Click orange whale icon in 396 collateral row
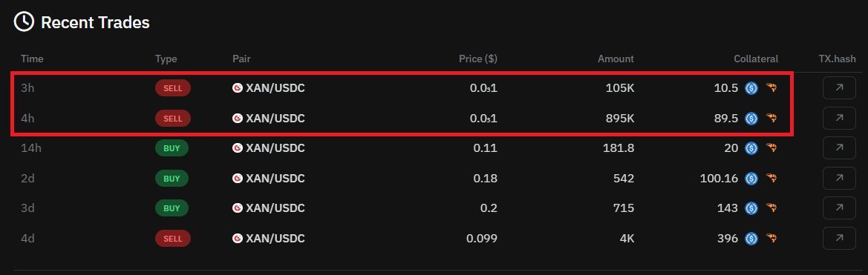868x275 pixels. point(771,239)
